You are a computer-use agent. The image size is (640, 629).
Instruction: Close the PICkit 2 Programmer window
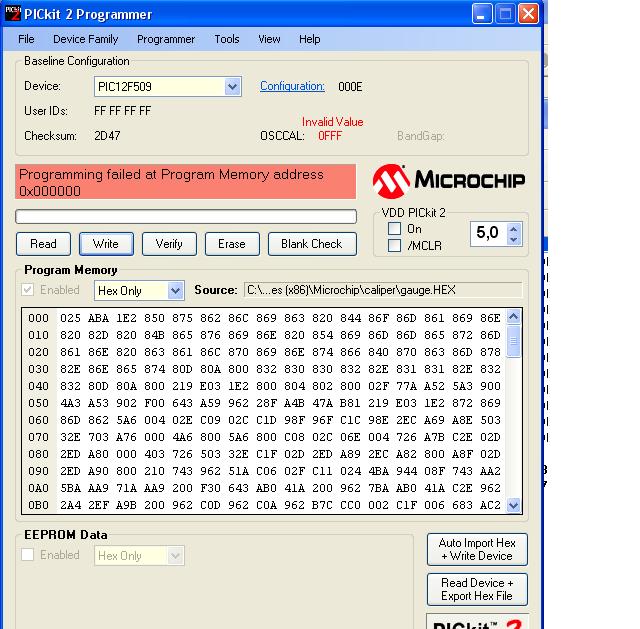(528, 14)
